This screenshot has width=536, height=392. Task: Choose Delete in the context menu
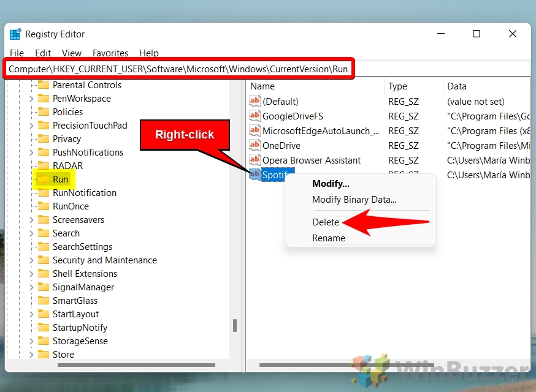click(326, 222)
